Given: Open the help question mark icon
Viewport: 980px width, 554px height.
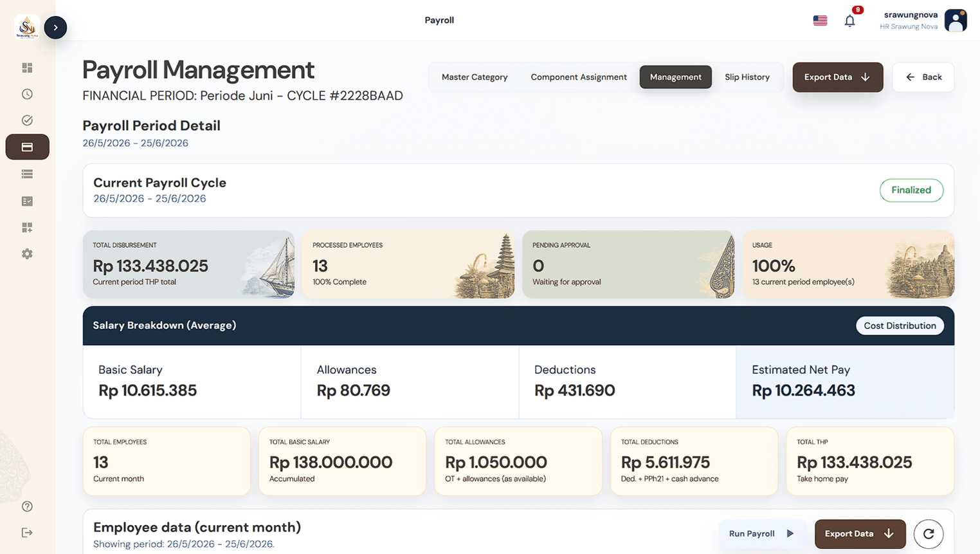Looking at the screenshot, I should [x=27, y=506].
